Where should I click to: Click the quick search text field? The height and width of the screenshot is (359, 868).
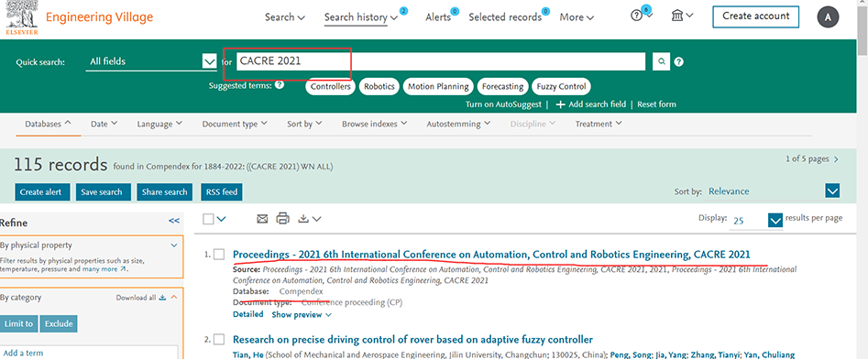pyautogui.click(x=441, y=61)
